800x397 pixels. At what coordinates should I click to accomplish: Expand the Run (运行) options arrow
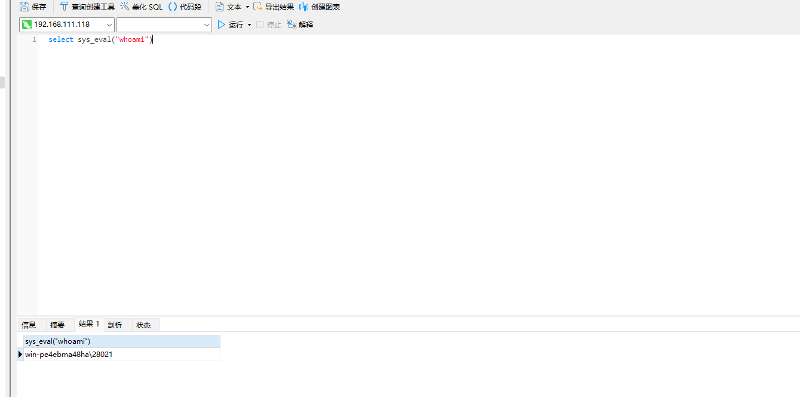click(249, 24)
